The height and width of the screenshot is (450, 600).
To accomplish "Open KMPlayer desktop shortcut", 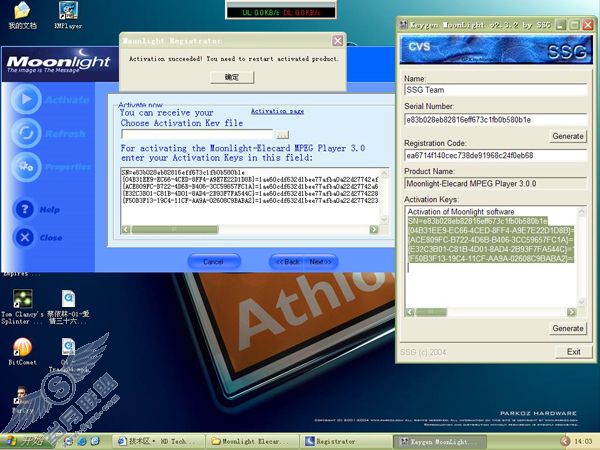I will point(68,15).
